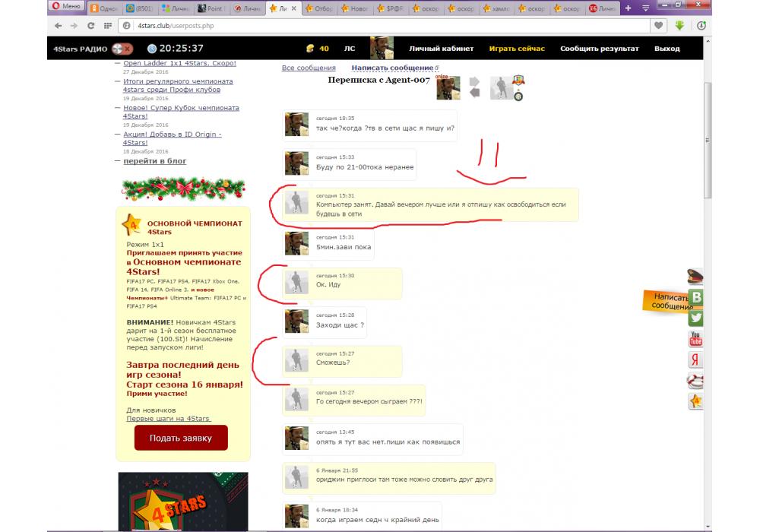Click the page vertical scrollbar thumb
The width and height of the screenshot is (760, 532).
[708, 141]
